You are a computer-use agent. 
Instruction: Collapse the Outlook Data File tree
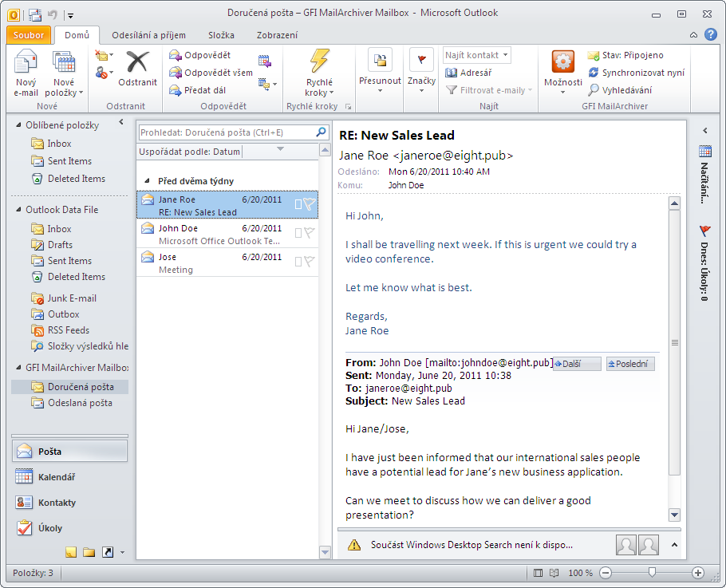(x=18, y=210)
